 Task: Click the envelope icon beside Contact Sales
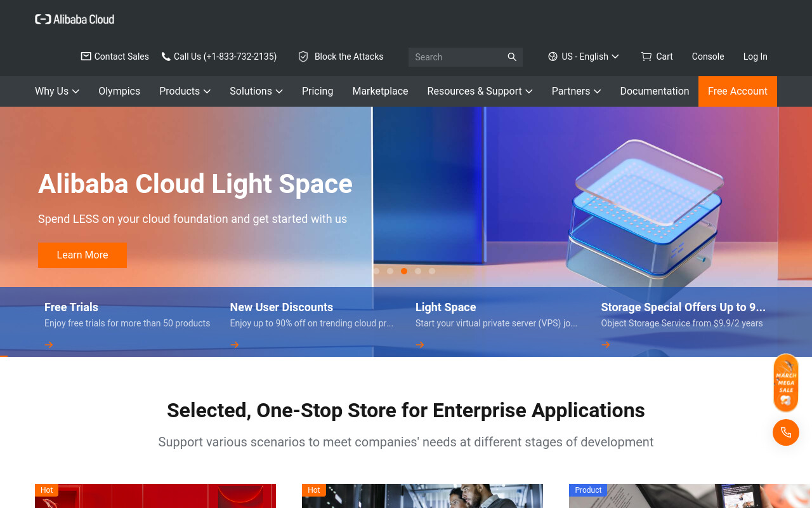pos(86,57)
